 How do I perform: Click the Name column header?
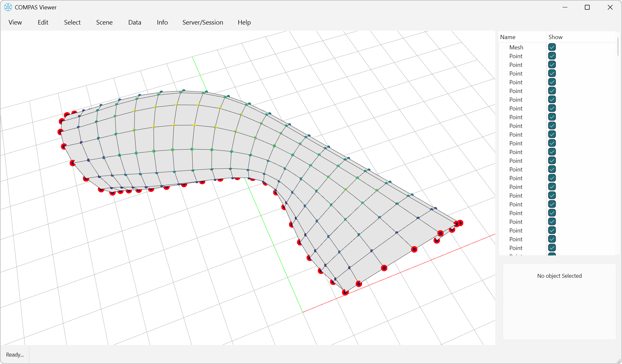[508, 37]
